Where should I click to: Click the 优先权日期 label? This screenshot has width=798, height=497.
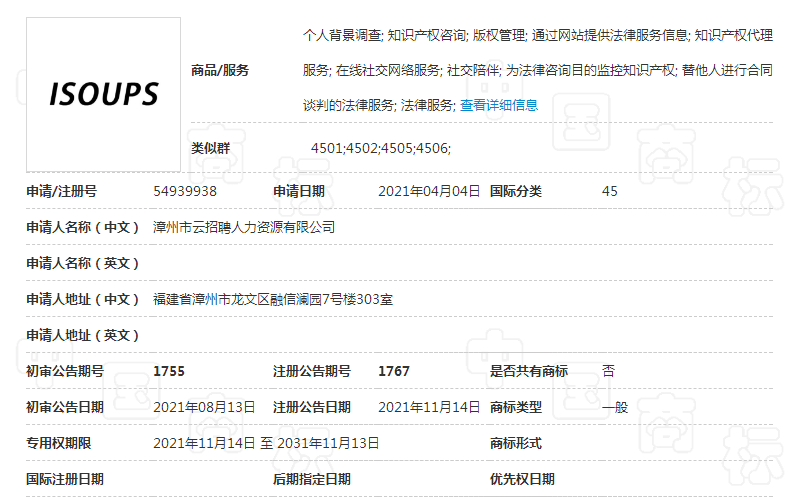click(x=522, y=479)
